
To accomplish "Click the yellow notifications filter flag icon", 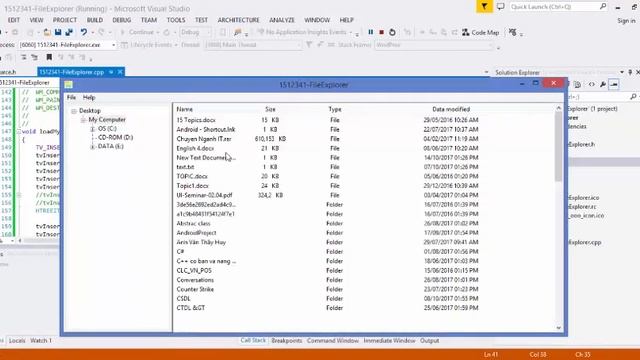I will (x=484, y=7).
